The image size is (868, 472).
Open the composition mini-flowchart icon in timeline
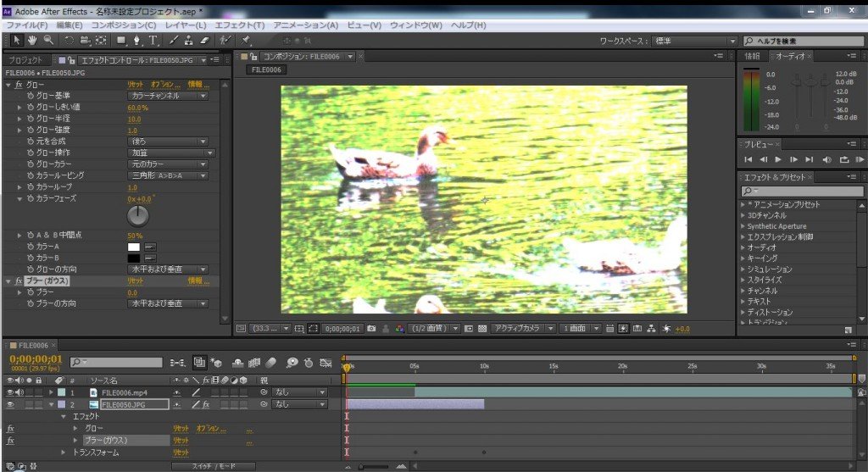point(177,363)
